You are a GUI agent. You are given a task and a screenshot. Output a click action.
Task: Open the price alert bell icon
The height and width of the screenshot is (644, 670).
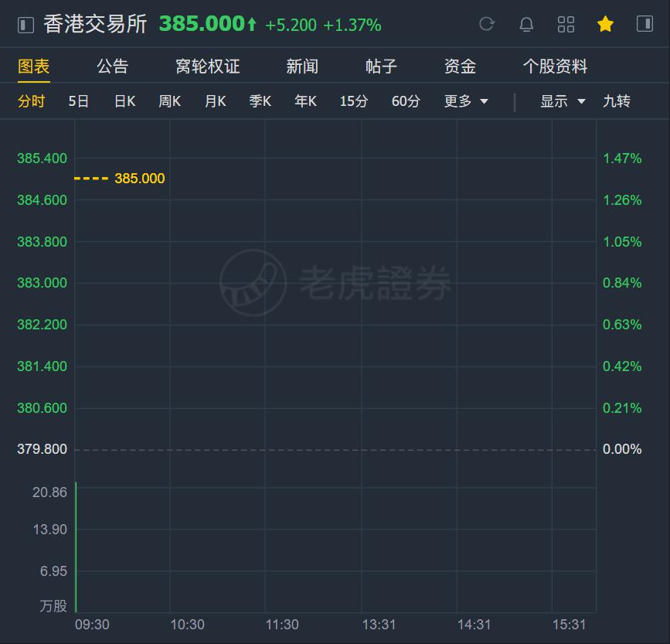[526, 25]
